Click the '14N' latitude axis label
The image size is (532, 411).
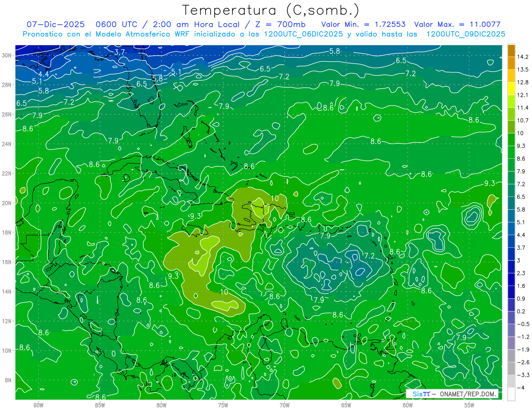point(7,291)
